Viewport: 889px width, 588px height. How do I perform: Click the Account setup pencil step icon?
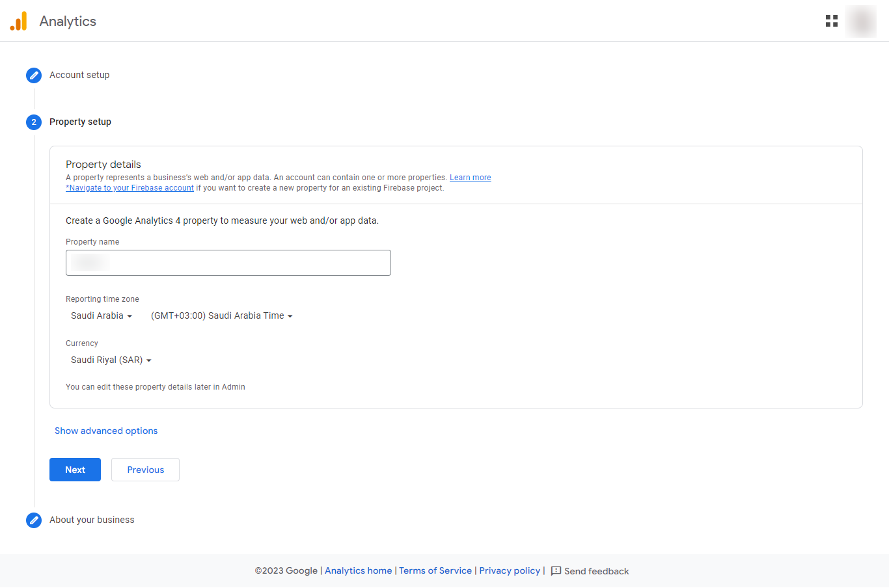tap(34, 75)
